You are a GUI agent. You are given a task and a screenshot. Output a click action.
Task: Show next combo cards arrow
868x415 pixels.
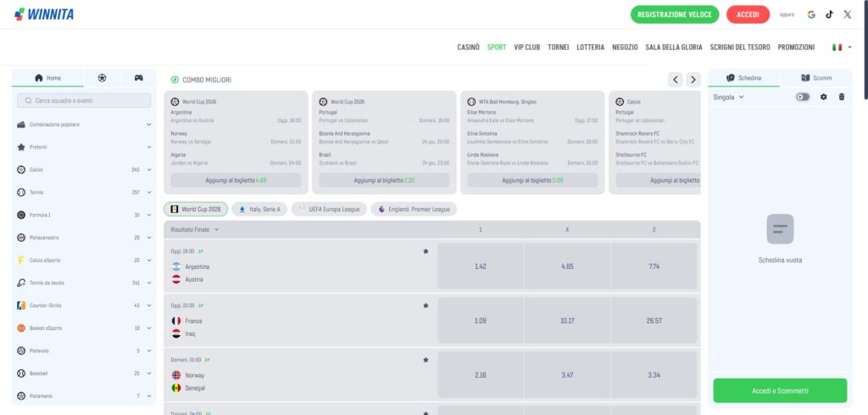click(693, 80)
